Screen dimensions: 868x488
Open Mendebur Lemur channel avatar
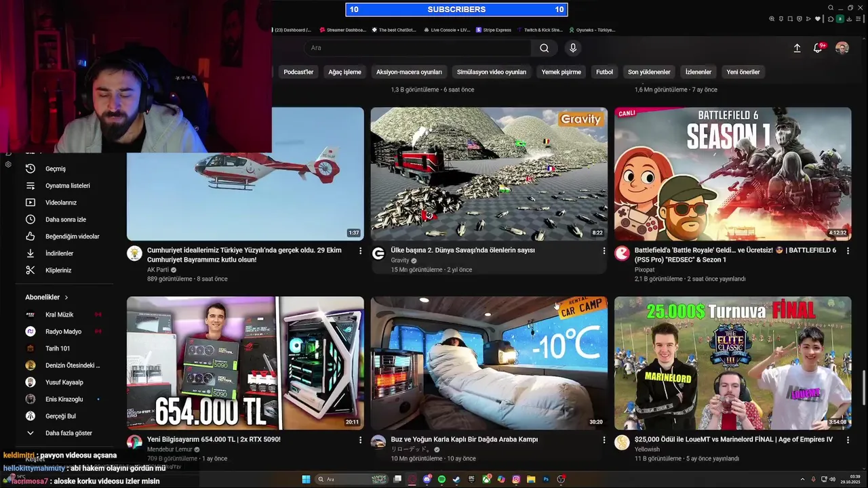[134, 443]
